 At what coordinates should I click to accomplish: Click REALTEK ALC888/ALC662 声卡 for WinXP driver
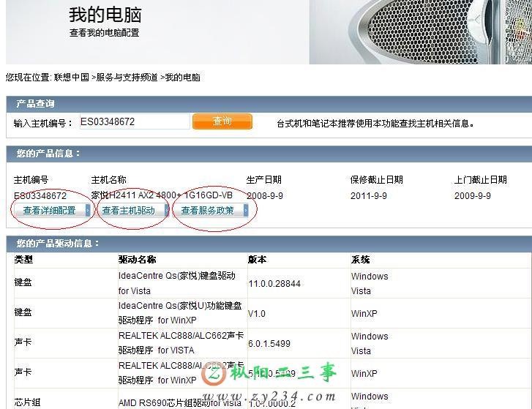pos(181,372)
